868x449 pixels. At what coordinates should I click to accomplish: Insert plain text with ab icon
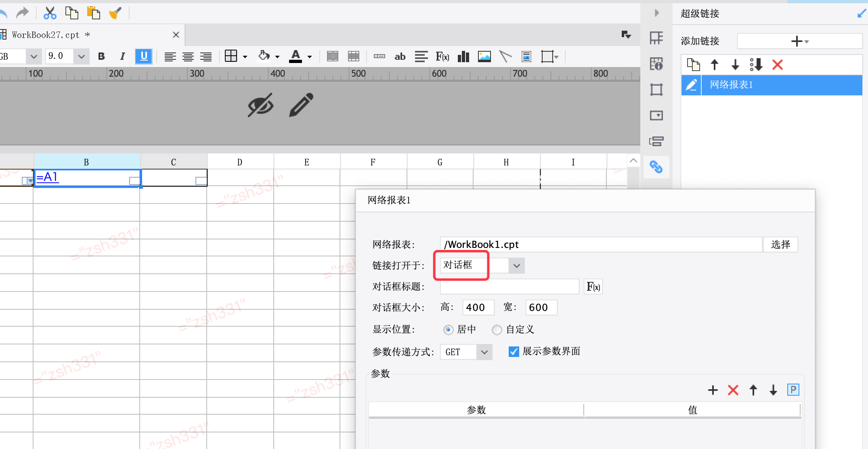click(x=400, y=57)
